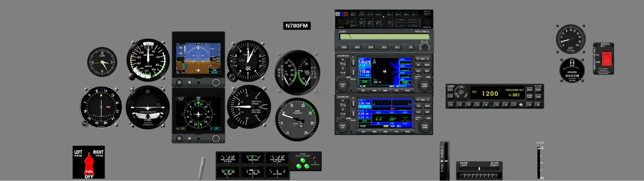
Task: Flip the COM frequencies on the 136.975 GPS
Action: pos(353,62)
